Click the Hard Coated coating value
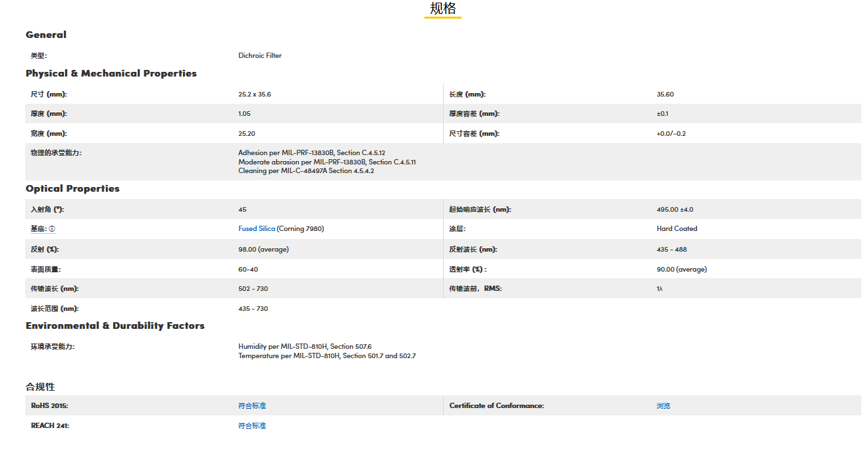 pos(676,229)
